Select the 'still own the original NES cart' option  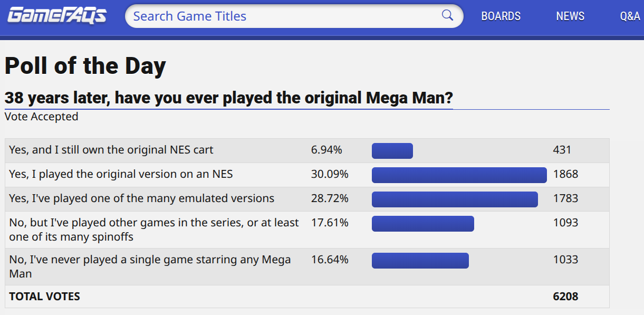[x=111, y=150]
